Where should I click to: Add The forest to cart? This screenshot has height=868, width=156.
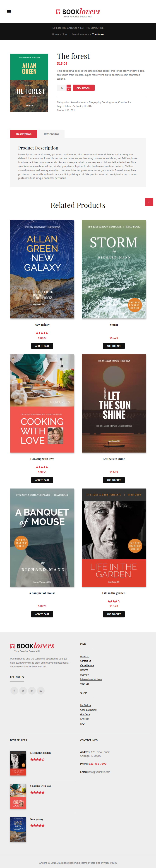pos(83,88)
